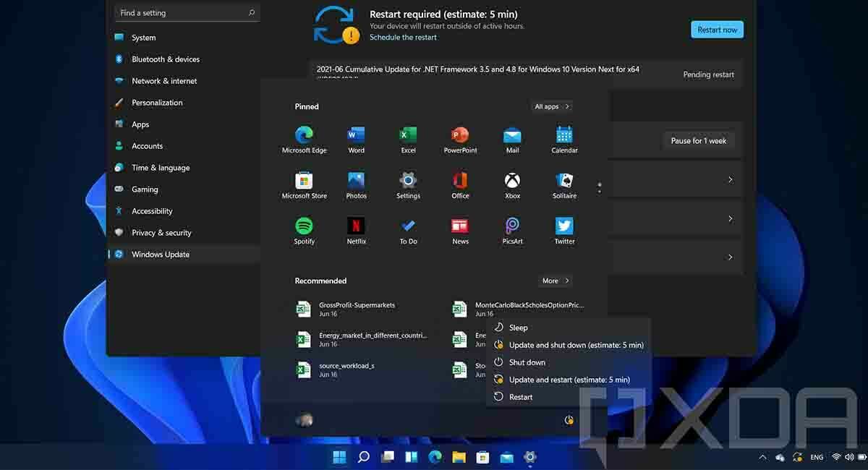Open the To Do app
The image size is (868, 470).
(x=408, y=231)
